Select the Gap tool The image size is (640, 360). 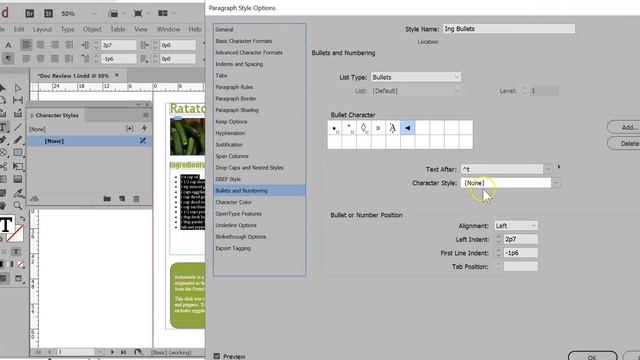18,100
